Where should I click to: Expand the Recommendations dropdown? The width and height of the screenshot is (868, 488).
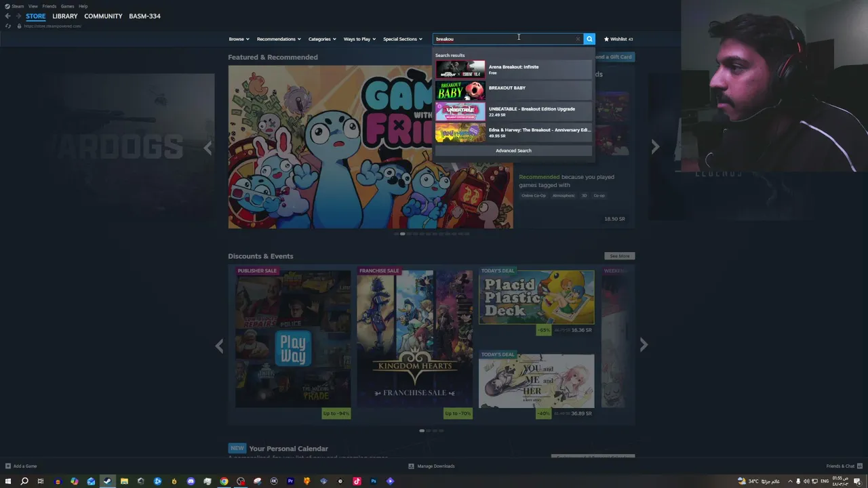tap(278, 39)
